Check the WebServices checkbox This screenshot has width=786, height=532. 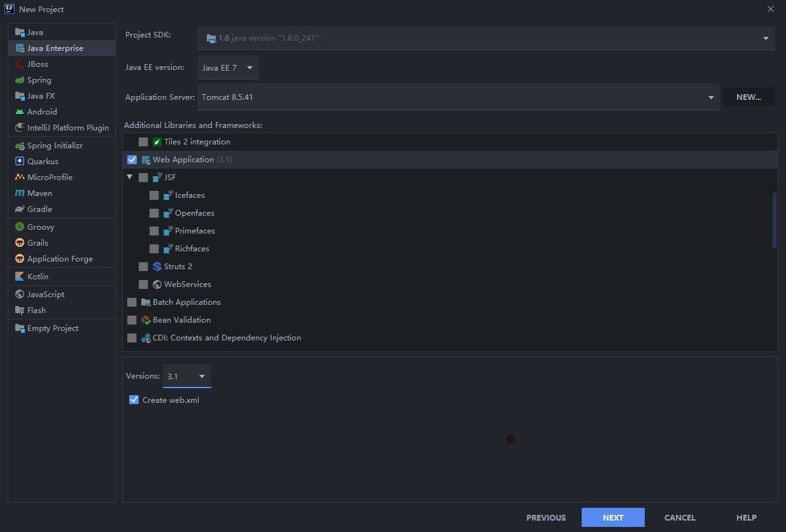click(x=143, y=284)
